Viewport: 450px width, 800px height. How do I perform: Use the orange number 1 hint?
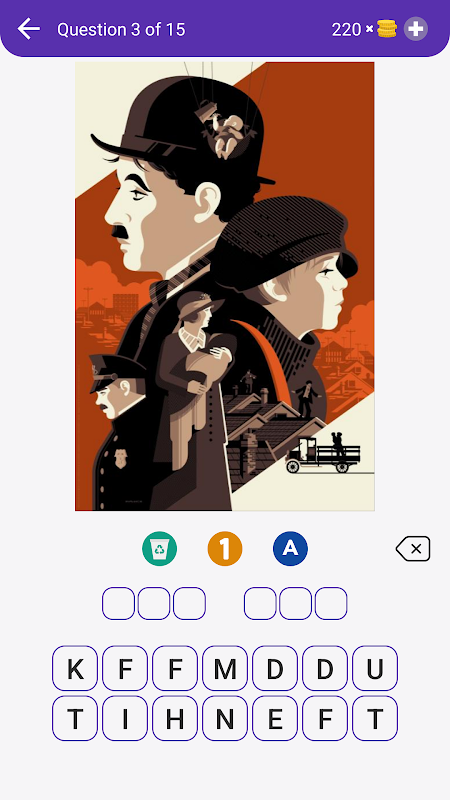tap(225, 549)
